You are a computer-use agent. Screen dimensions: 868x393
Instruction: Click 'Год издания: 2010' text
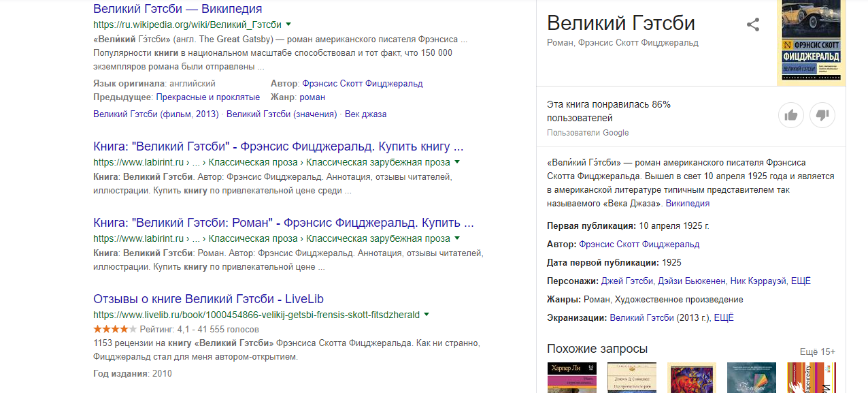(x=133, y=373)
